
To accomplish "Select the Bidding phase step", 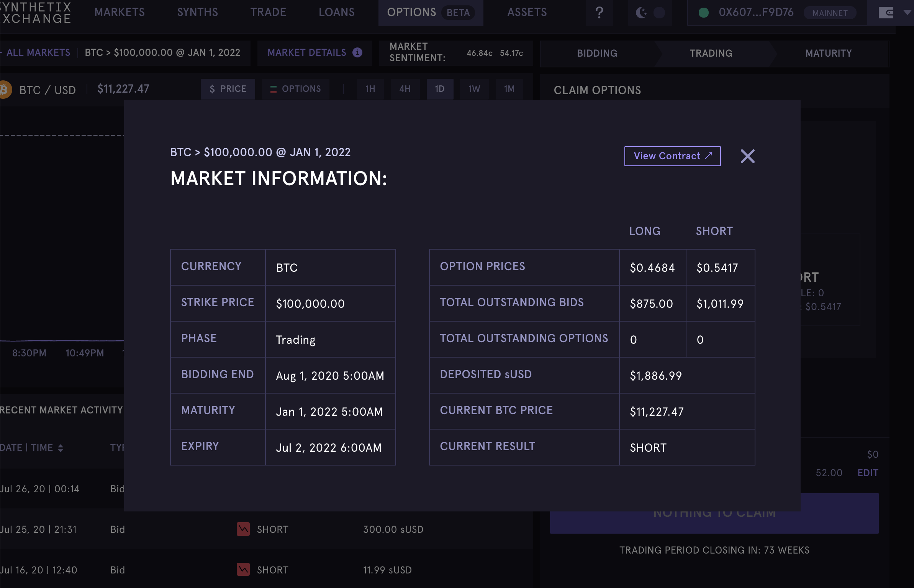I will coord(597,53).
